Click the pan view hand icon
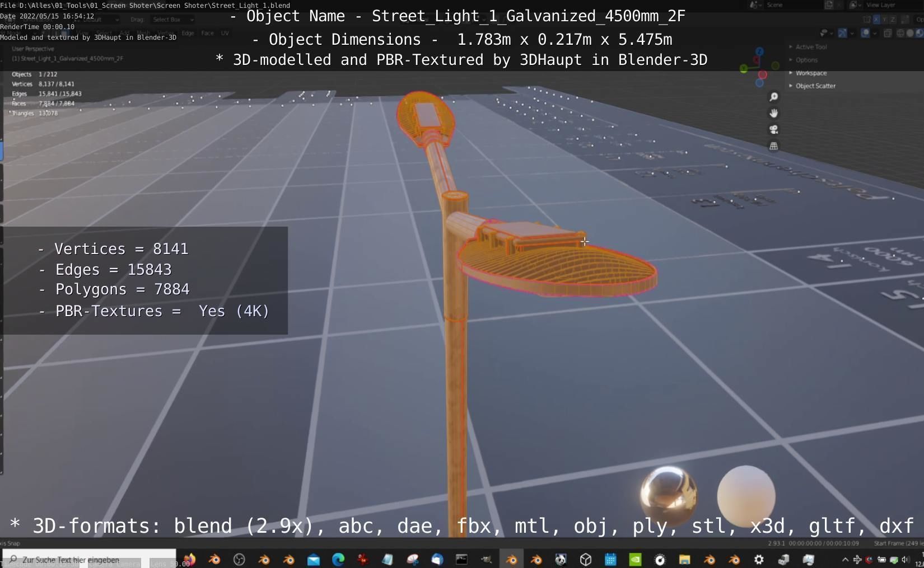The height and width of the screenshot is (568, 924). coord(773,113)
